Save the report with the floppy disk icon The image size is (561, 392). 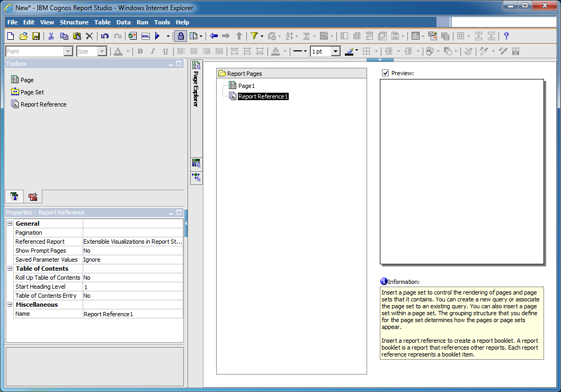pyautogui.click(x=36, y=36)
